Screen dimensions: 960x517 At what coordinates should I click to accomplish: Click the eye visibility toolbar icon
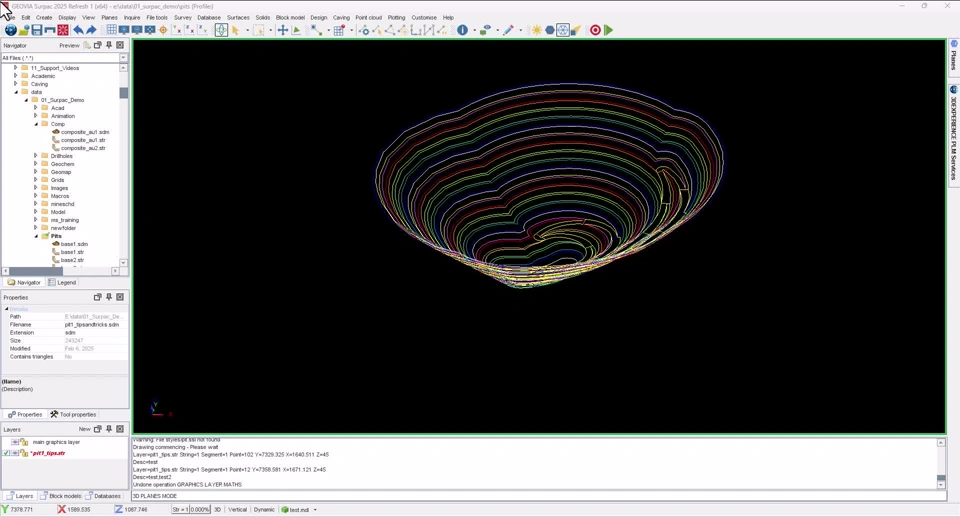coord(485,30)
